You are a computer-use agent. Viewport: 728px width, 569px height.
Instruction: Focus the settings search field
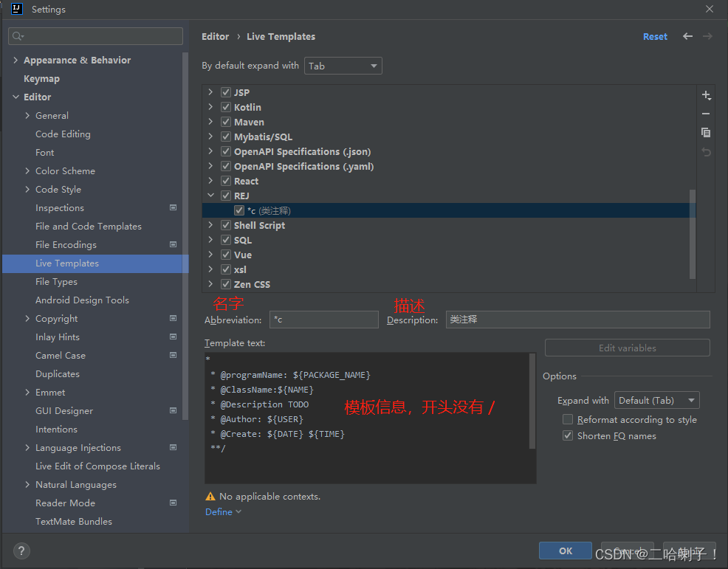[95, 36]
